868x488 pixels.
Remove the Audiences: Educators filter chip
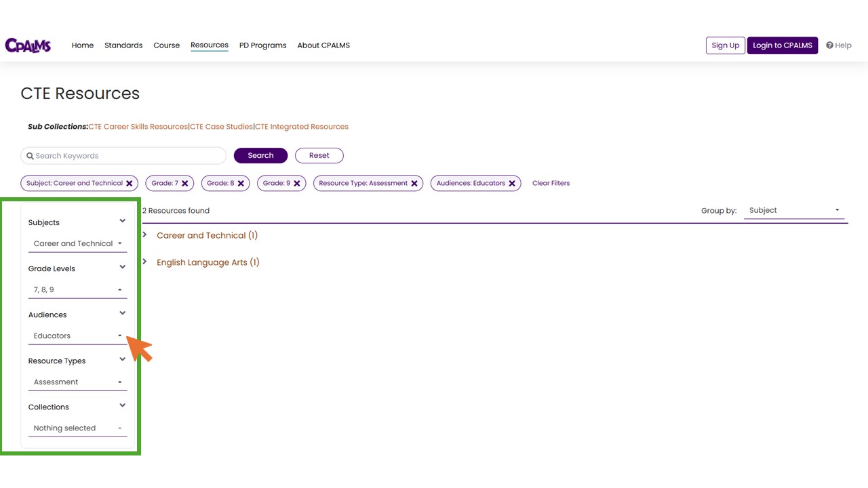pos(512,183)
